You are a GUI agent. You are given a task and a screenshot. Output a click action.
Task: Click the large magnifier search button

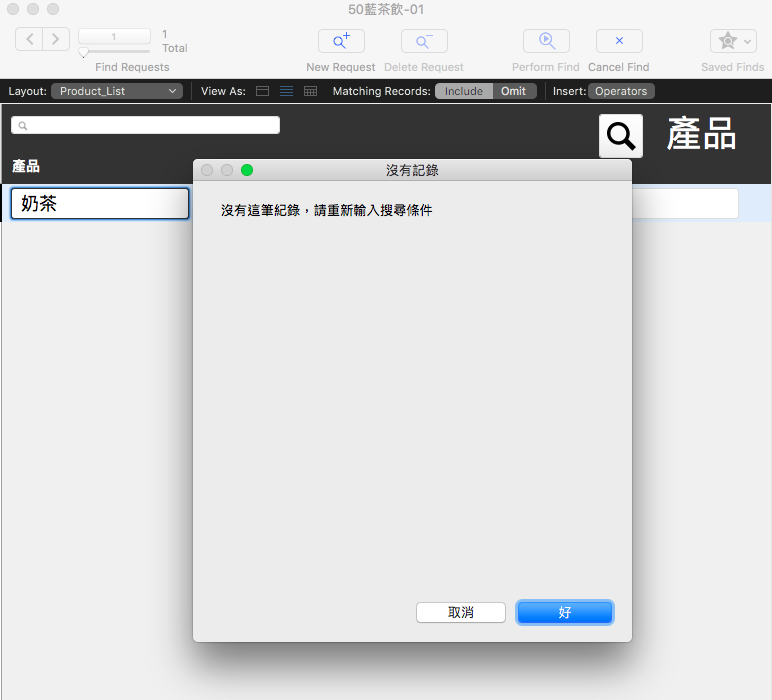coord(621,136)
